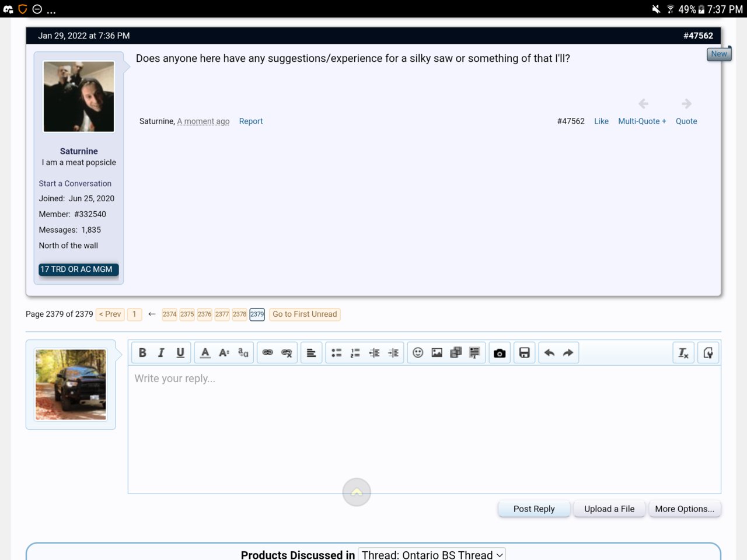Click the 17 TRD OR AC MGM badge
Screen dimensions: 747x560
tap(79, 269)
